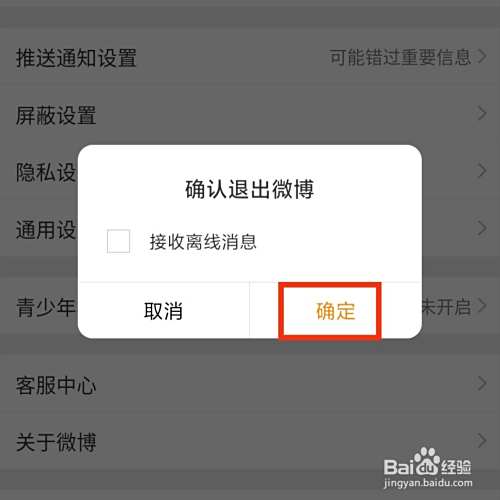Open 屏蔽设置 row

[x=250, y=114]
